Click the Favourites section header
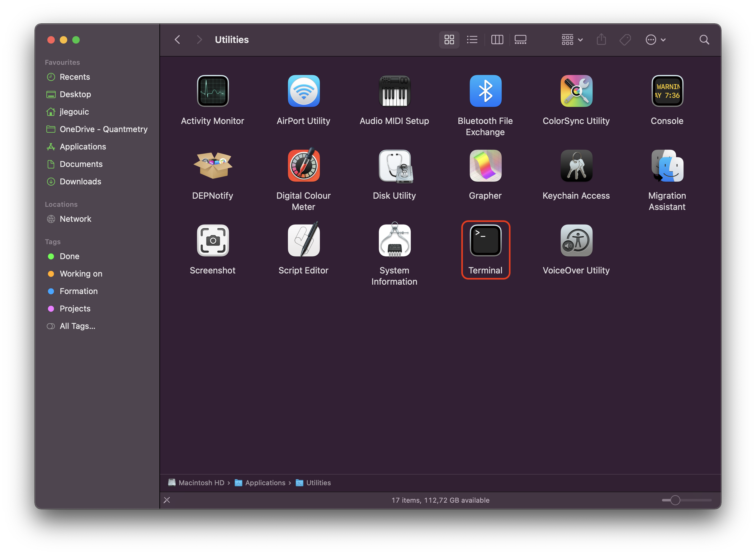Screen dimensions: 756x555 click(63, 62)
